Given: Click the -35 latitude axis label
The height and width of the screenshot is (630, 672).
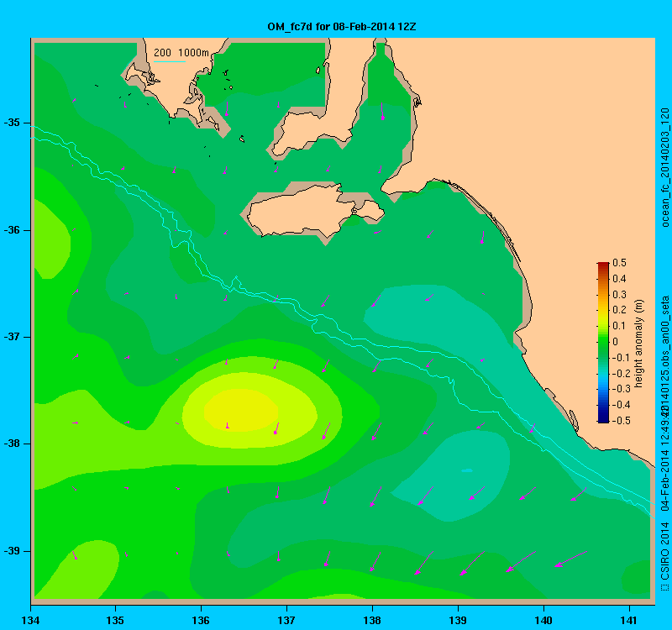Looking at the screenshot, I should coord(12,123).
